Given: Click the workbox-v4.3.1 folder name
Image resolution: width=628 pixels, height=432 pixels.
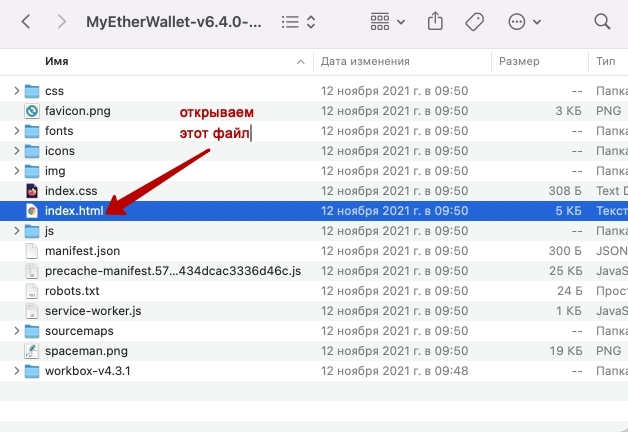Looking at the screenshot, I should 88,371.
